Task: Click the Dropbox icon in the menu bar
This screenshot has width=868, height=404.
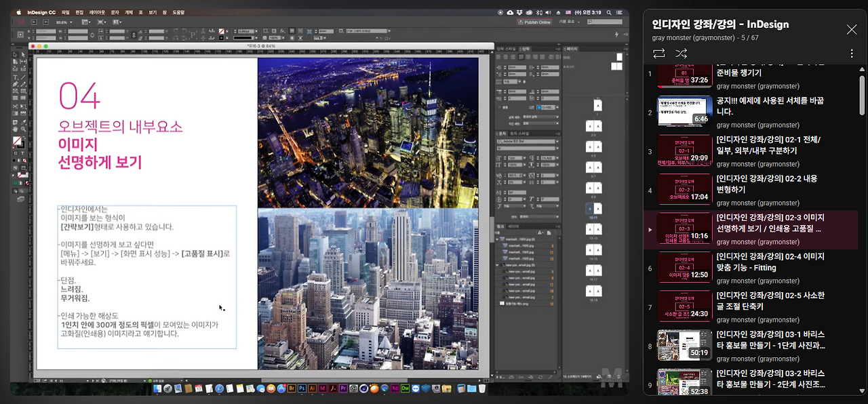Action: pos(519,12)
